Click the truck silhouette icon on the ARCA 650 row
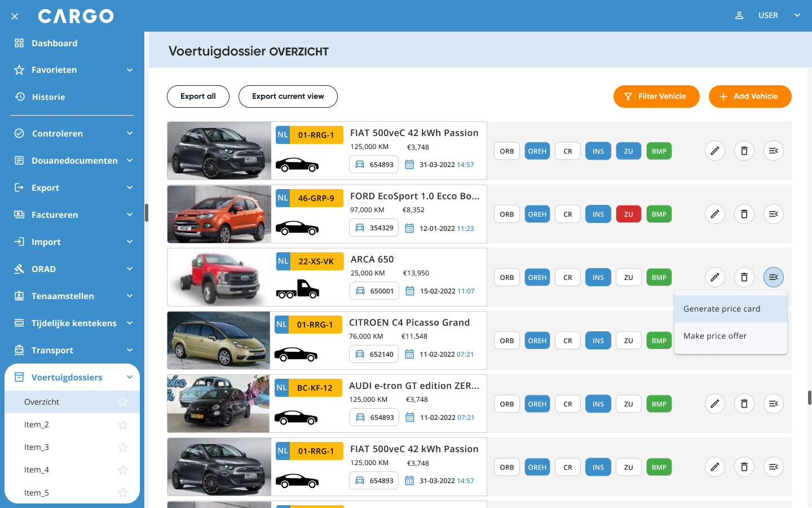This screenshot has height=508, width=812. click(x=297, y=289)
